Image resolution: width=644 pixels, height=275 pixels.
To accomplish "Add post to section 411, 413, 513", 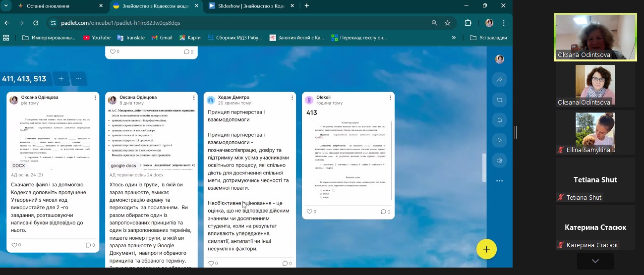I will pos(61,79).
